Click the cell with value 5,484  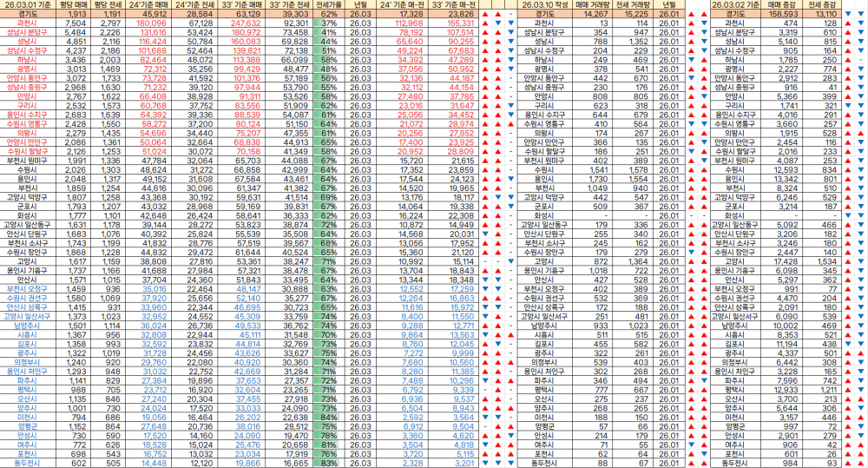72,32
